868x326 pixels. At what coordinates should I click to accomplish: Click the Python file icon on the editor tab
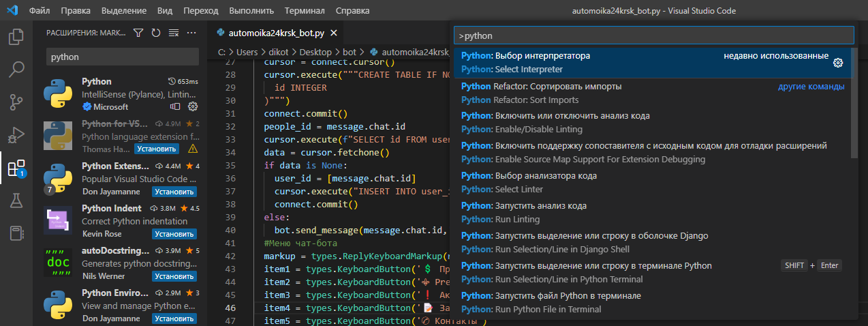coord(221,33)
